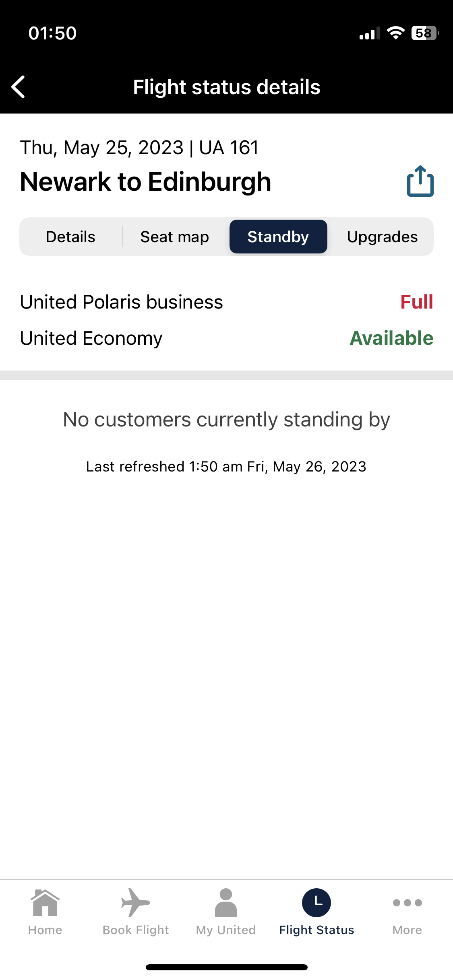This screenshot has height=980, width=453.
Task: Tap the green Available status label
Action: (391, 338)
